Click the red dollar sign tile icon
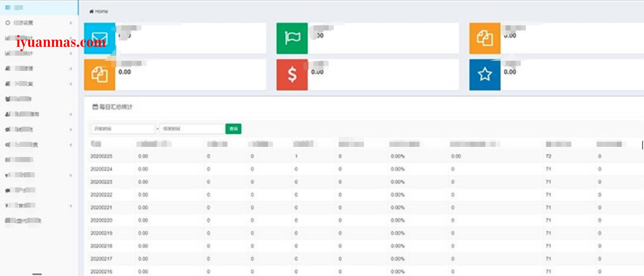This screenshot has height=276, width=644. click(292, 75)
